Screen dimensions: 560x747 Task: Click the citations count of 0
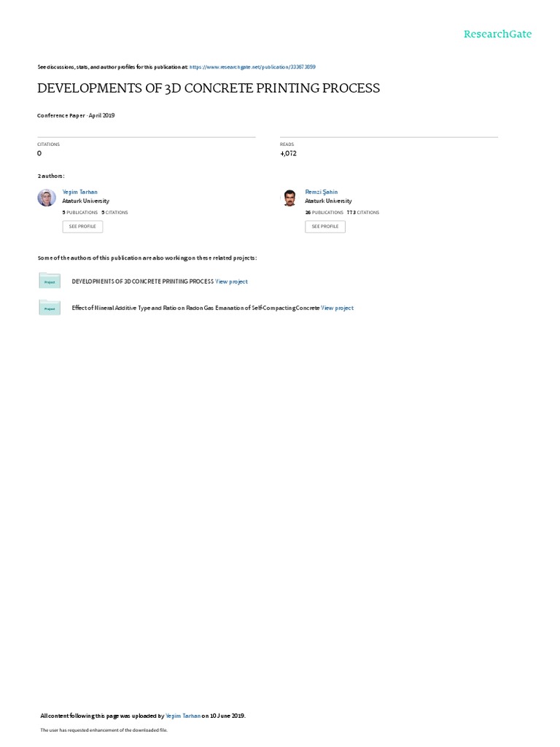coord(39,153)
